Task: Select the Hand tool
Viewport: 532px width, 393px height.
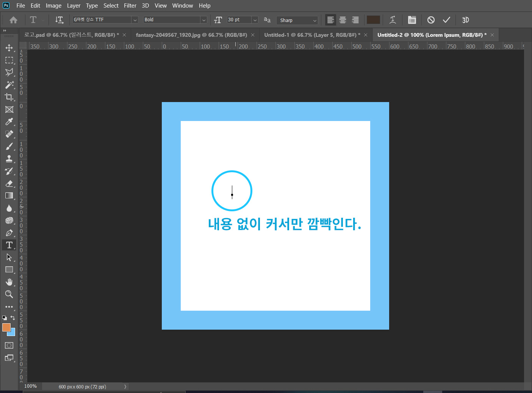Action: click(9, 282)
